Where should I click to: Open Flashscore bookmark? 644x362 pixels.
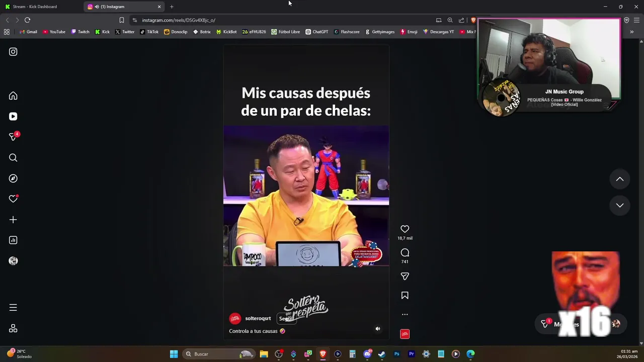[x=346, y=32]
